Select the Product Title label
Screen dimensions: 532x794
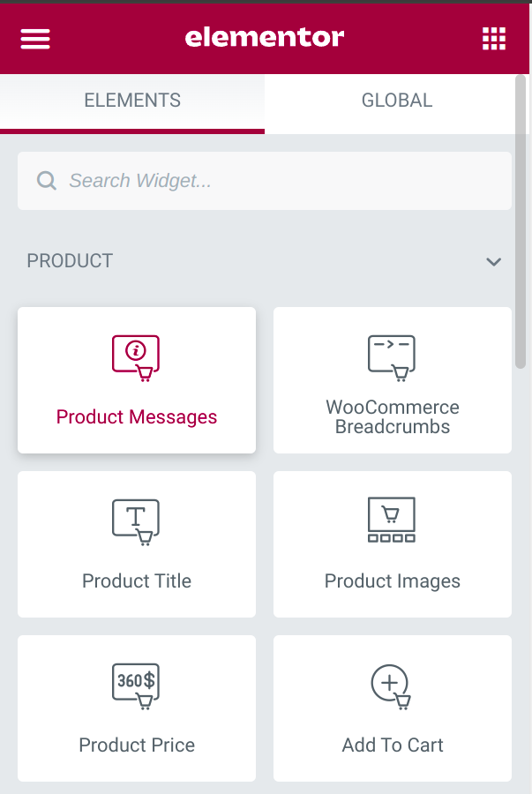[x=137, y=581]
